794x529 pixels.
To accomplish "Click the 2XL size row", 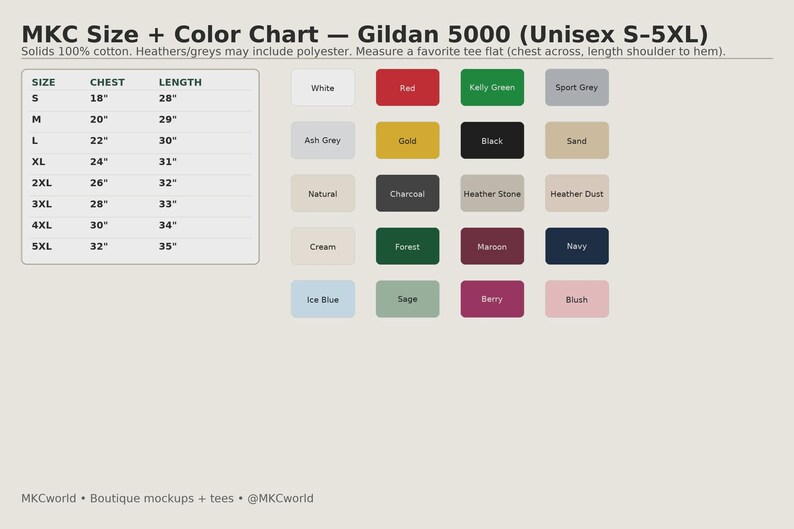I will (140, 183).
